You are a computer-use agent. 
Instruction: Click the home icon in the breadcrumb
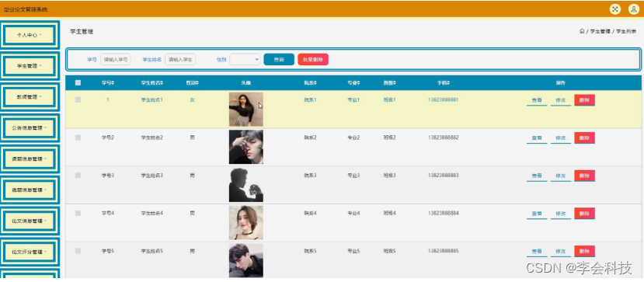(x=582, y=31)
